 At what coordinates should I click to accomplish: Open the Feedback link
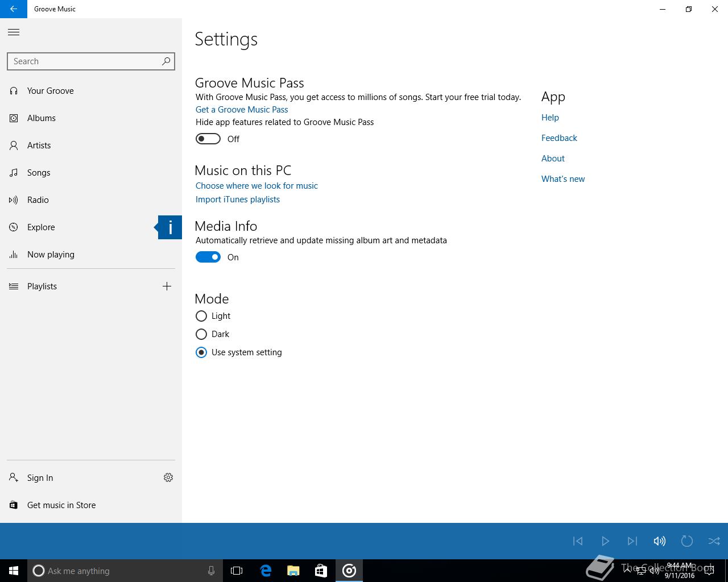pyautogui.click(x=559, y=138)
